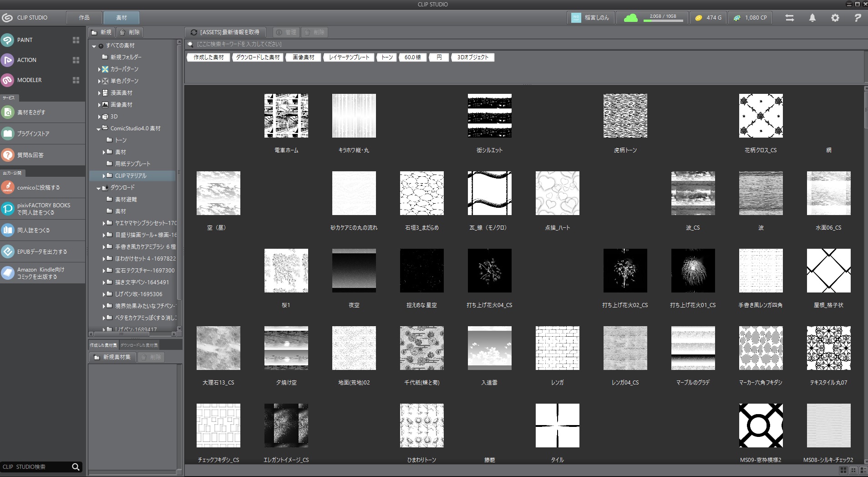Expand the 3D tree node
The image size is (868, 477).
[x=99, y=117]
